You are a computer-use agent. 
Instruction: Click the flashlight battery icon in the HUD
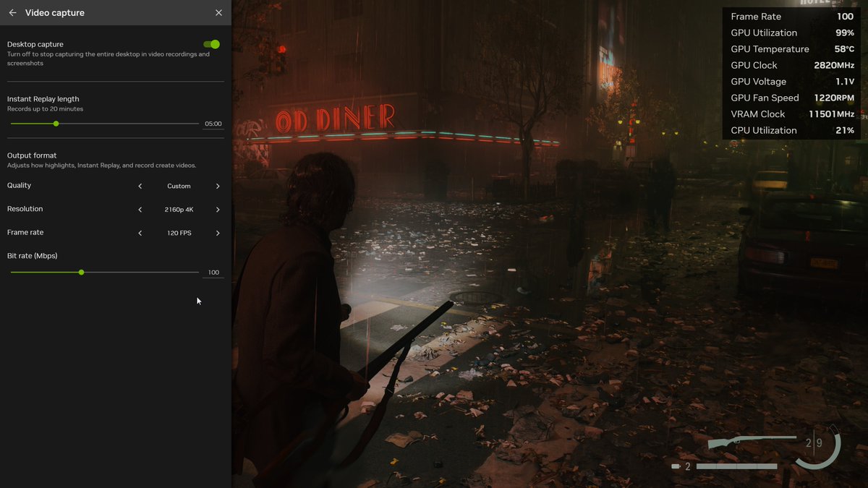676,466
